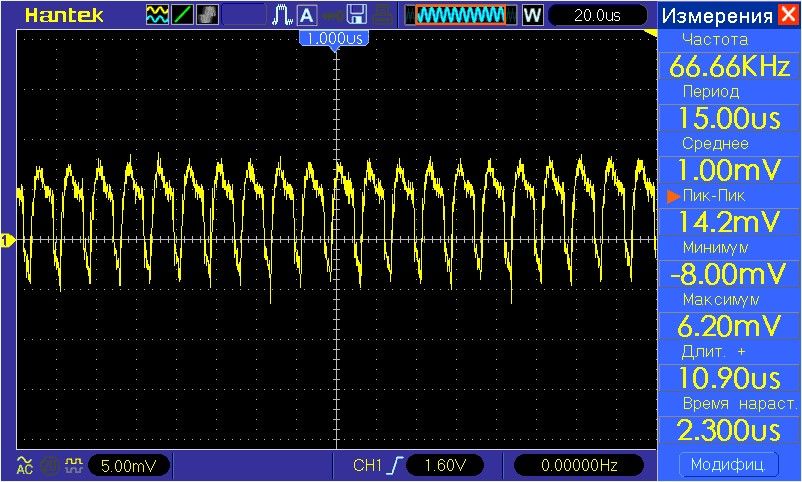Click the rising edge trigger slope icon
The image size is (802, 482).
pos(395,466)
